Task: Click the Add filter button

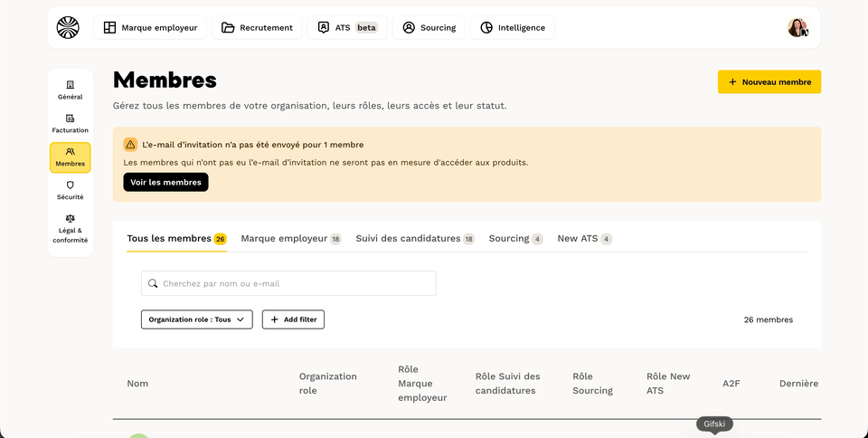Action: click(293, 319)
